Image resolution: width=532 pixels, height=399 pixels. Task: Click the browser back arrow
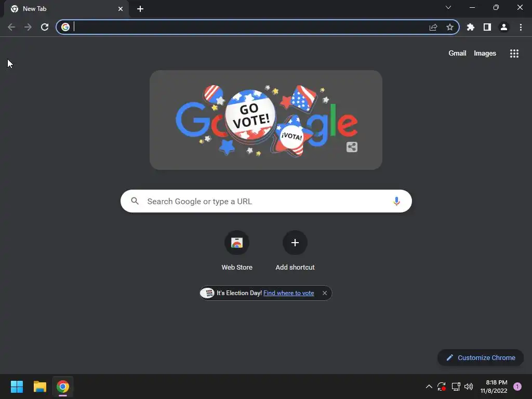pyautogui.click(x=11, y=27)
